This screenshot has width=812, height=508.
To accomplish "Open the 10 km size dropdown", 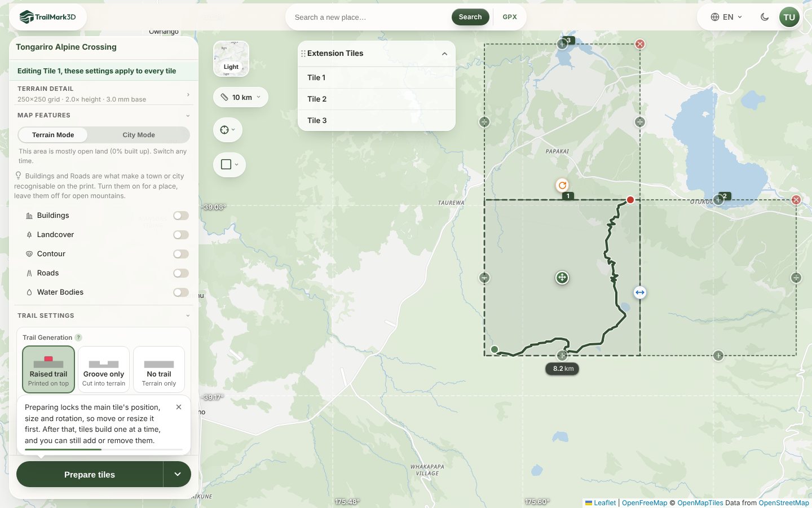I will tap(241, 97).
